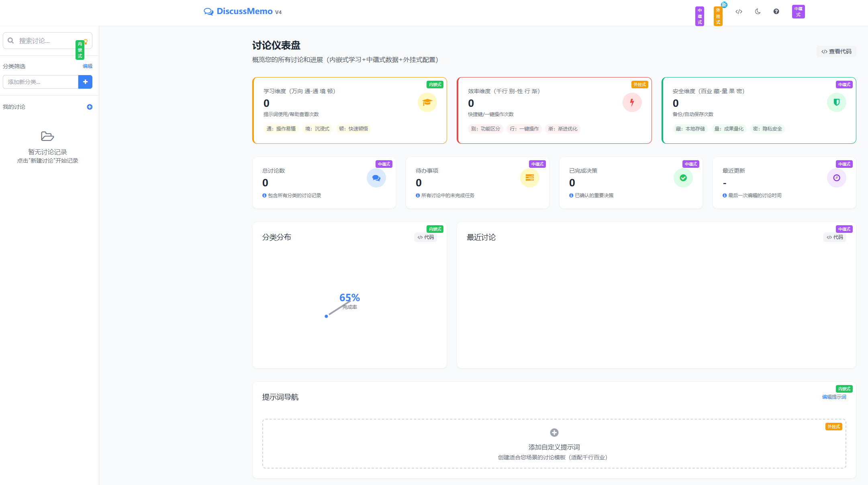Click the plus icon beside 我的讨论

(90, 107)
